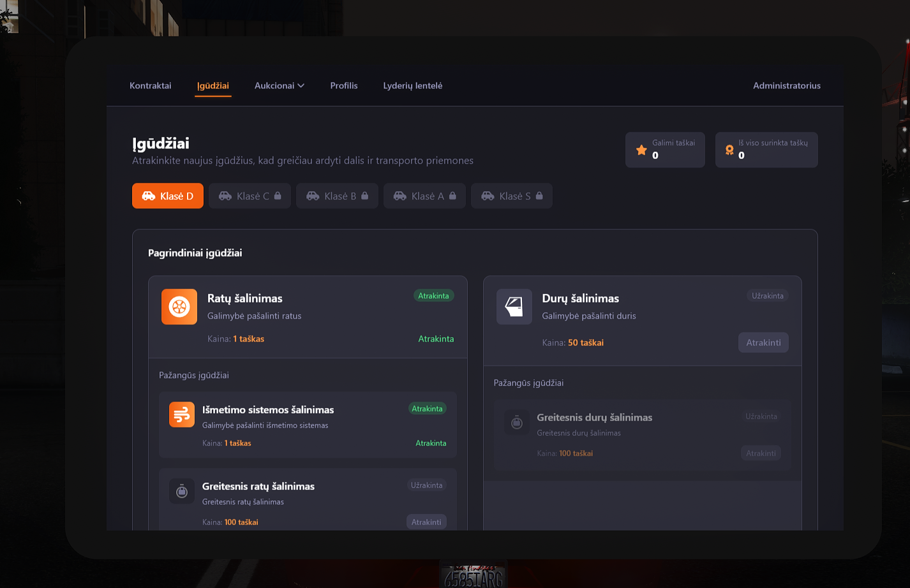Click the orange wheel icon for Ratų šalinimas

click(179, 307)
